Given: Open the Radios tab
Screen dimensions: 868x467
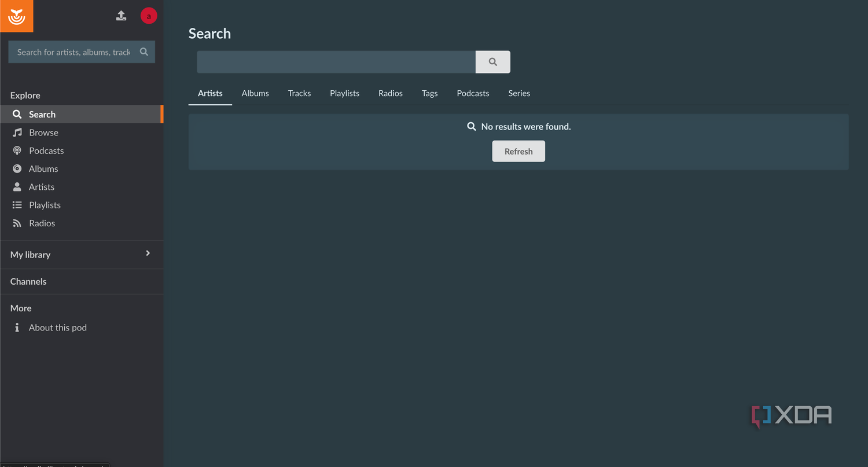Looking at the screenshot, I should pos(391,93).
